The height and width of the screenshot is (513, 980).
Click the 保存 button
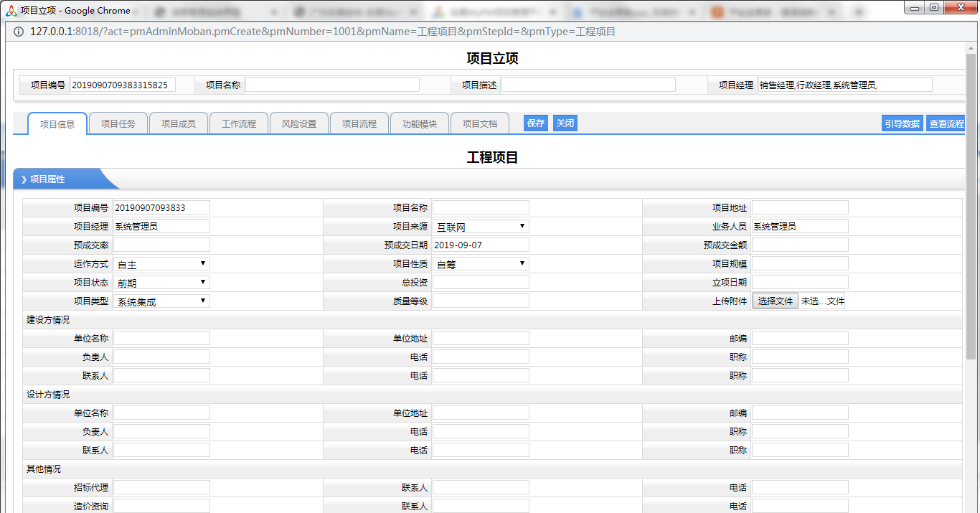[536, 123]
